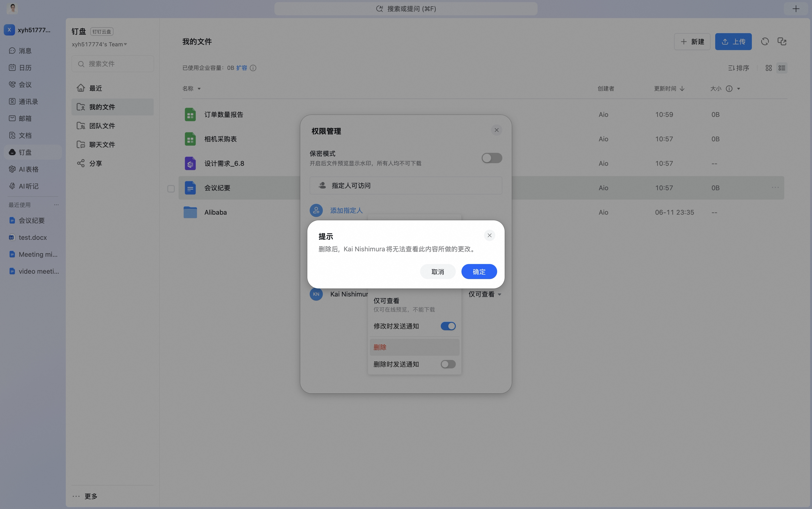
Task: Click the 搜索文件 search field
Action: point(113,64)
